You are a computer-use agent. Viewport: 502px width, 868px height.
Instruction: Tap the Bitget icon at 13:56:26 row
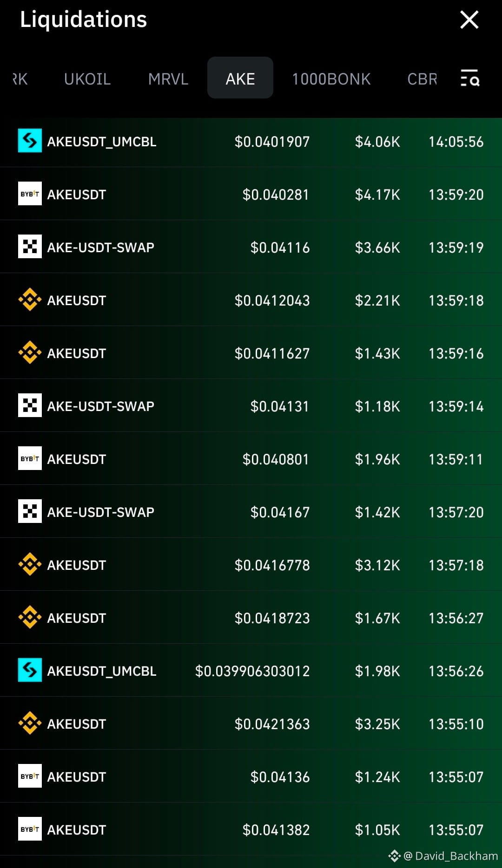(x=30, y=670)
